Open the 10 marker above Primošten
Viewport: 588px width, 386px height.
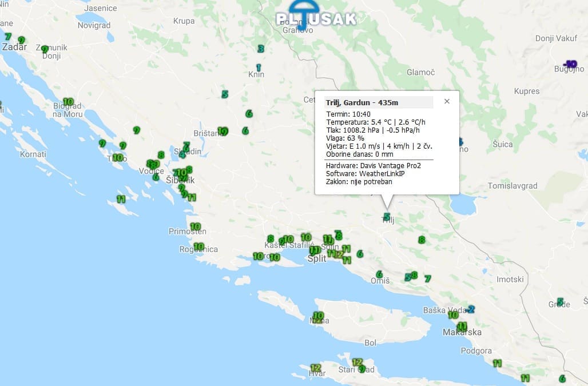195,226
